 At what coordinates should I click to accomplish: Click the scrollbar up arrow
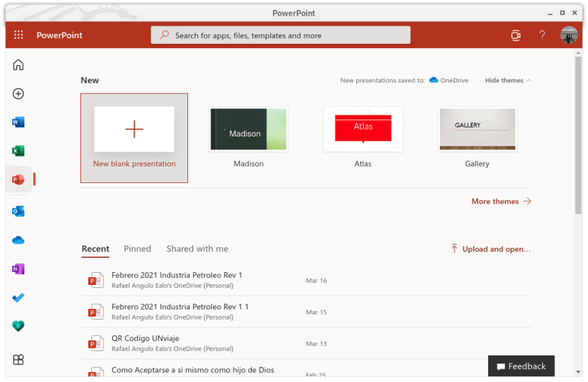pyautogui.click(x=578, y=53)
